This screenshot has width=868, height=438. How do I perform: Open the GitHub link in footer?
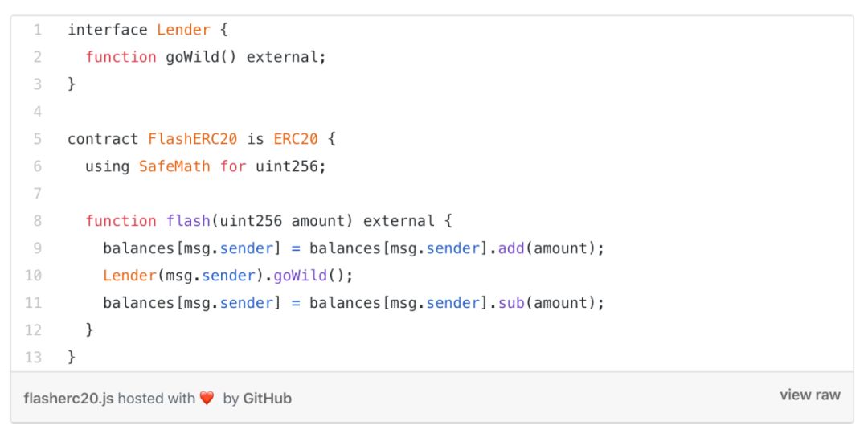pyautogui.click(x=267, y=398)
